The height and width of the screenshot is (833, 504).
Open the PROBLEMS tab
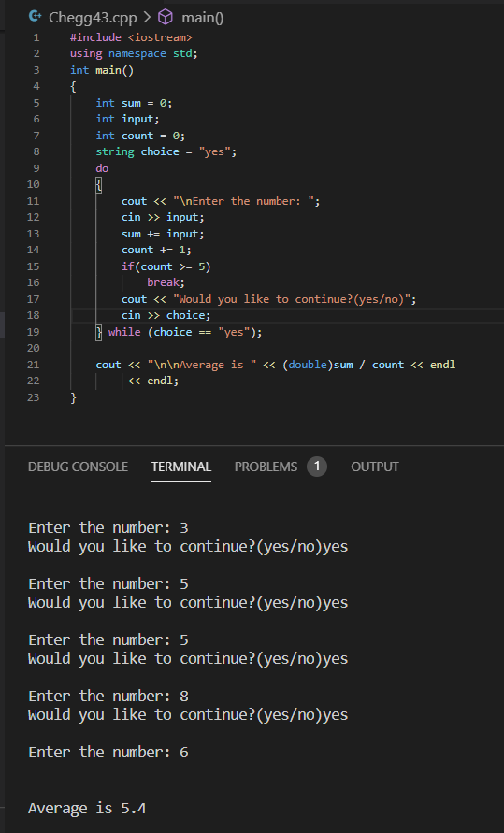[266, 467]
